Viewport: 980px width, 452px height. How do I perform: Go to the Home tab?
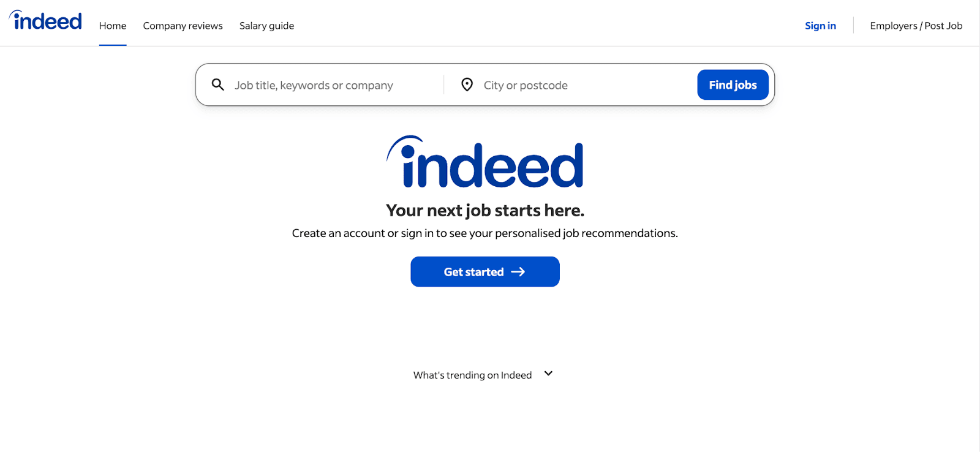(x=113, y=26)
